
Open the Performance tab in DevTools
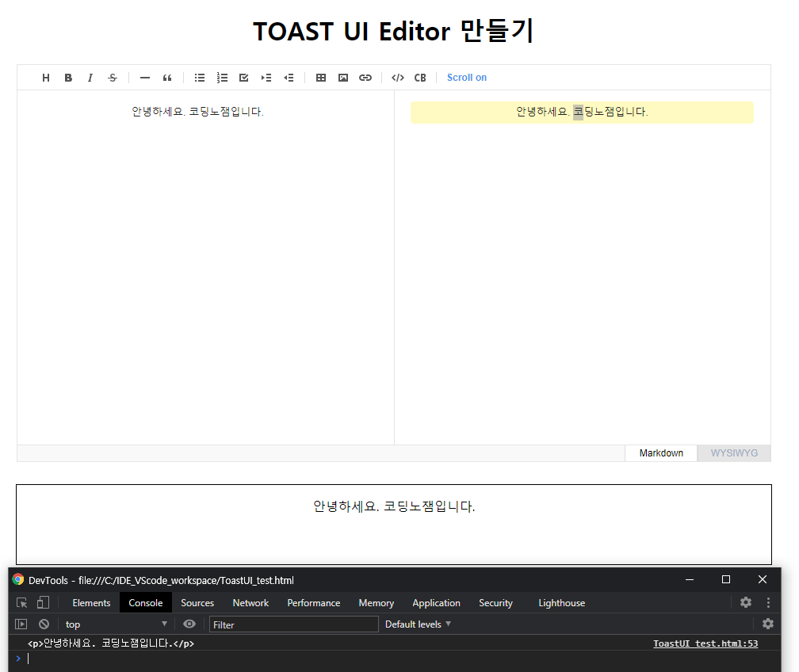click(x=313, y=603)
